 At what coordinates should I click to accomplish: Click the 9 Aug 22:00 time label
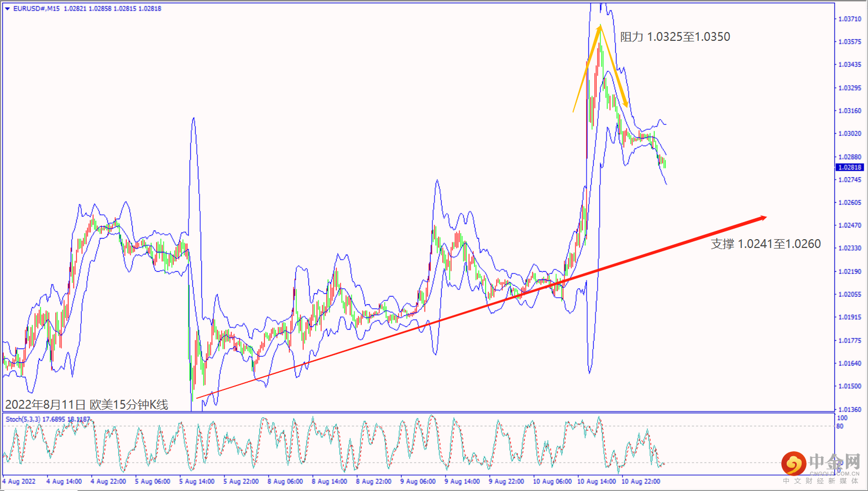[506, 482]
